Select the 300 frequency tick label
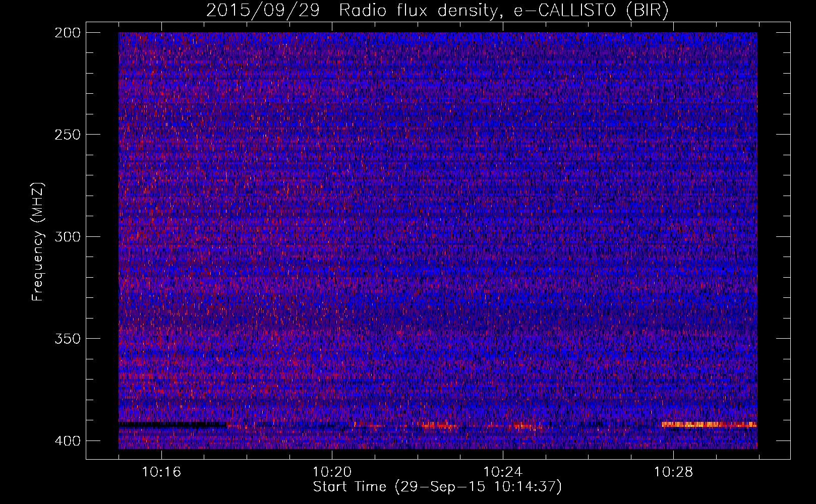Screen dimensions: 816x504 [67, 236]
